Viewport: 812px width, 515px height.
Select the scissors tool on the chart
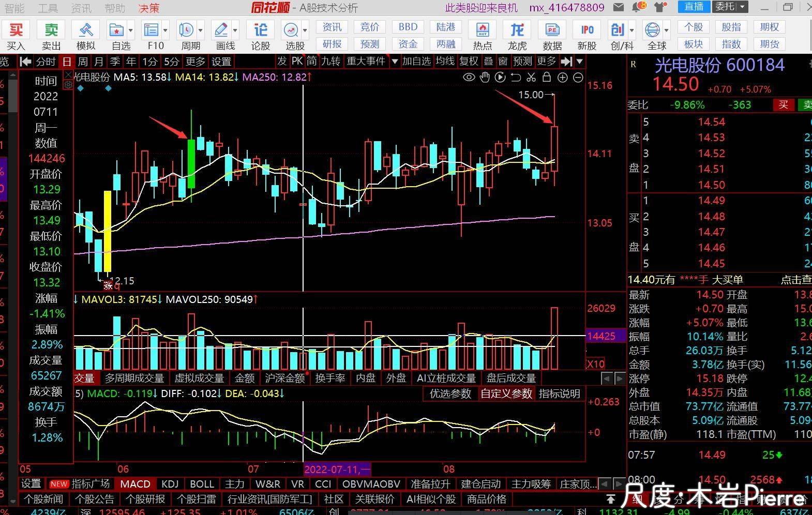pos(531,78)
